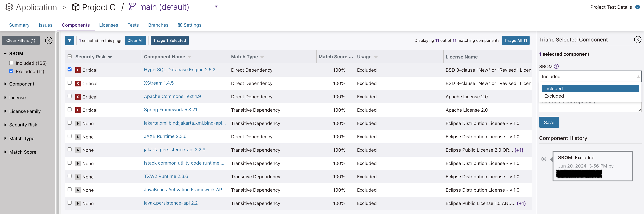Choose Included in the SBOM dropdown list
Screen dimensions: 644x214
(590, 88)
